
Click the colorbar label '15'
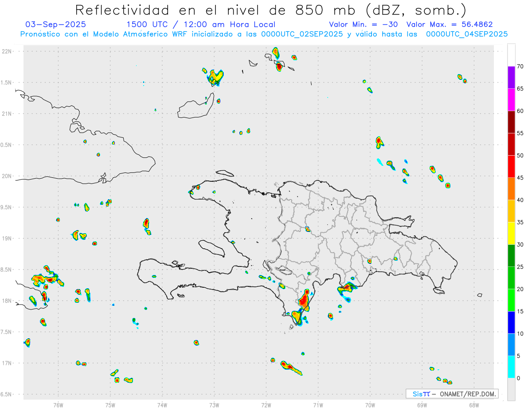(520, 311)
